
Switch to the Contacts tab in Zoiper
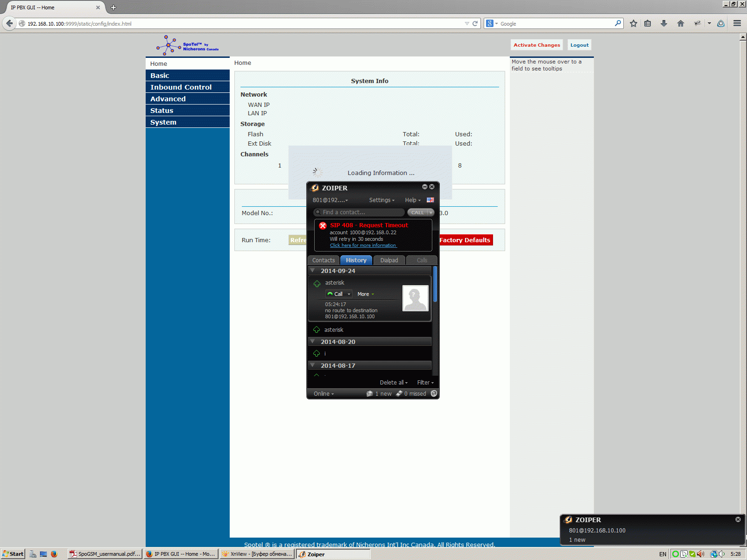pyautogui.click(x=324, y=260)
